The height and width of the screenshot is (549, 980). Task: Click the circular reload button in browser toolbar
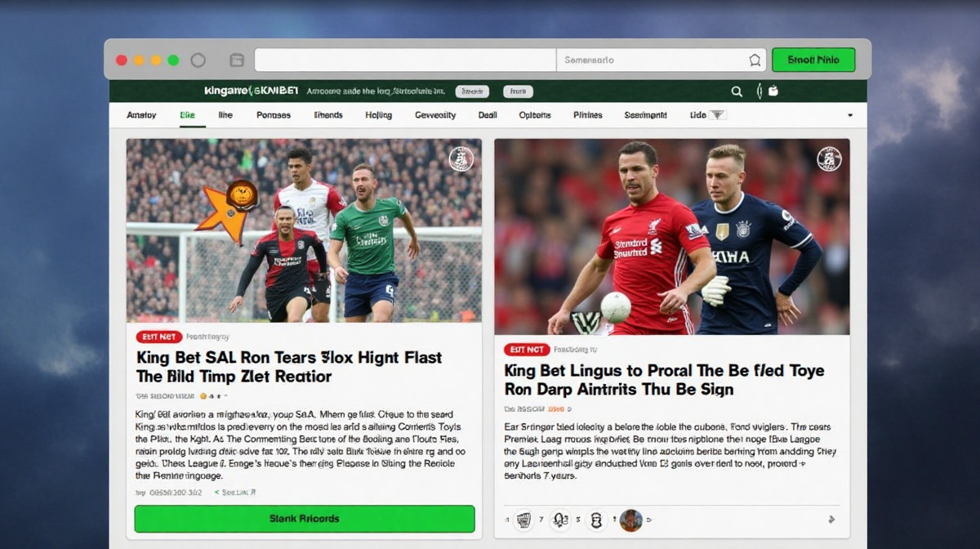coord(198,60)
